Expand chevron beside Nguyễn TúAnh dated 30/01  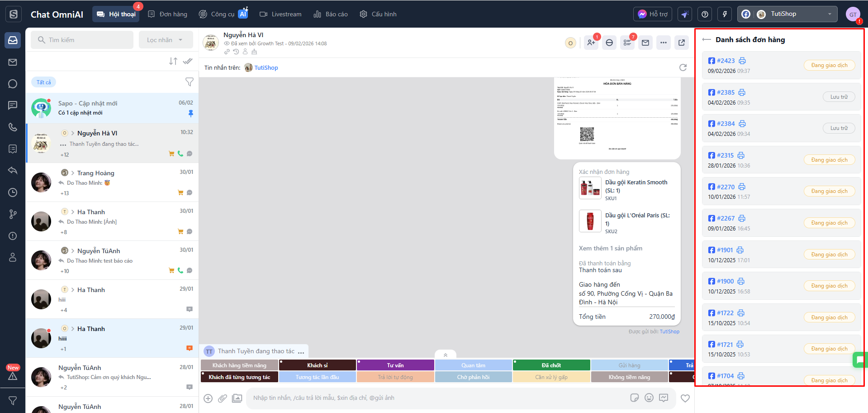[x=72, y=251]
